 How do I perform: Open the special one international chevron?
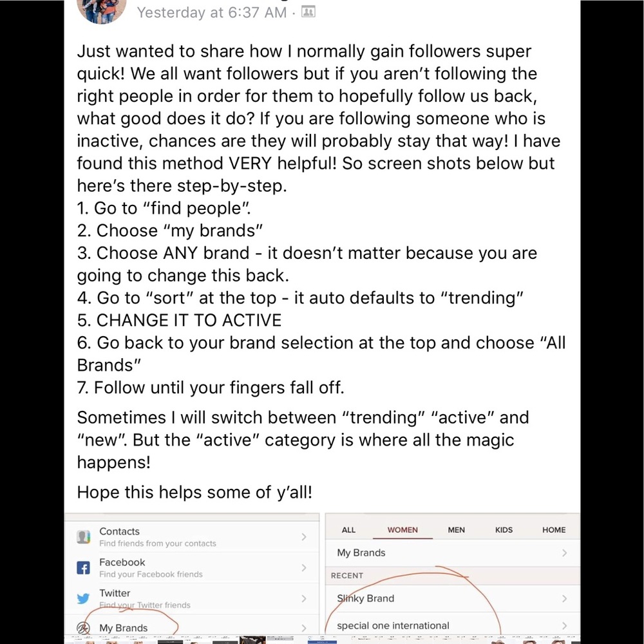click(x=564, y=625)
